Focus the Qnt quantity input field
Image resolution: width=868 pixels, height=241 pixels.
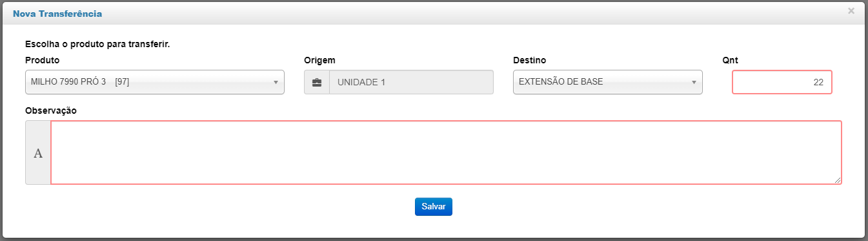pyautogui.click(x=782, y=82)
